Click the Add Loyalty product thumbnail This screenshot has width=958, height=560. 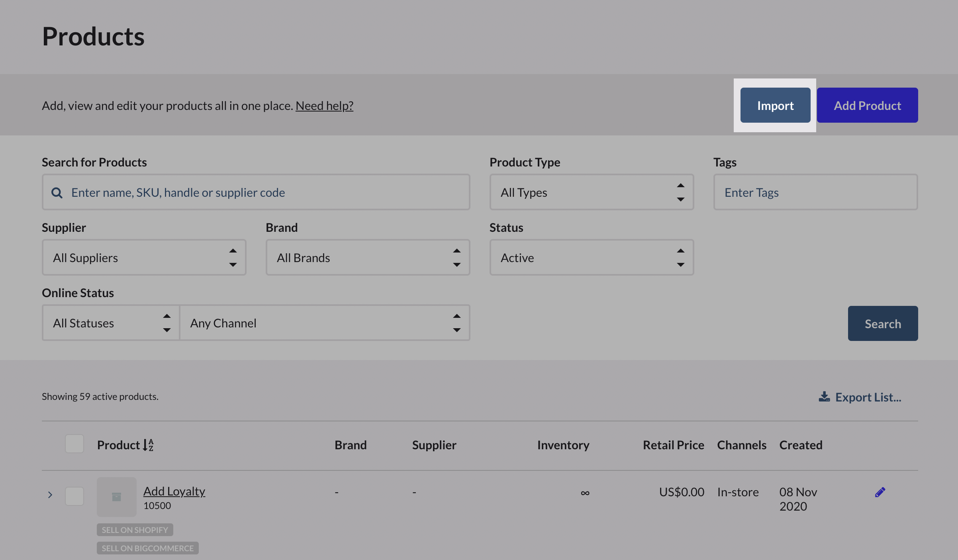pos(116,497)
